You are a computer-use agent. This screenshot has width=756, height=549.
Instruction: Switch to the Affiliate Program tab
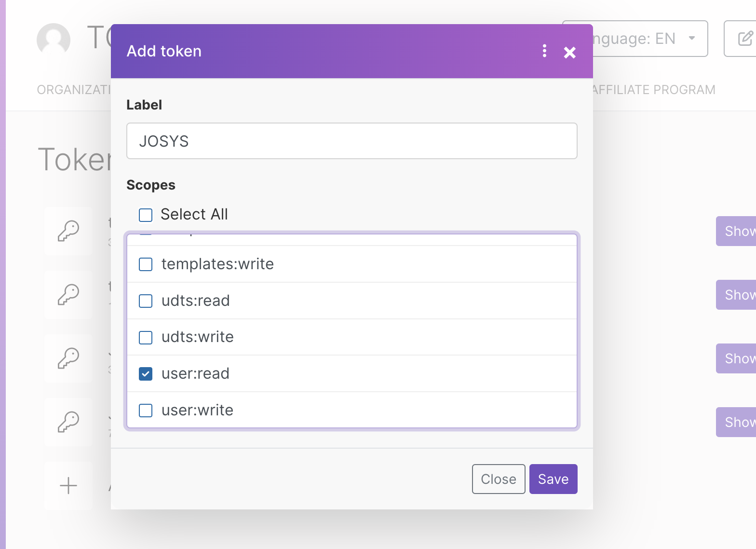pyautogui.click(x=653, y=90)
